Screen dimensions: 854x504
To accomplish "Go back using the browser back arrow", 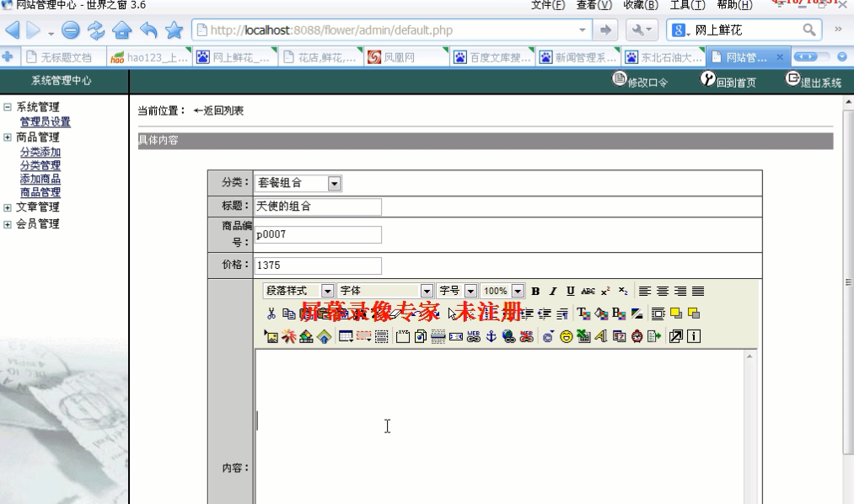I will (13, 30).
